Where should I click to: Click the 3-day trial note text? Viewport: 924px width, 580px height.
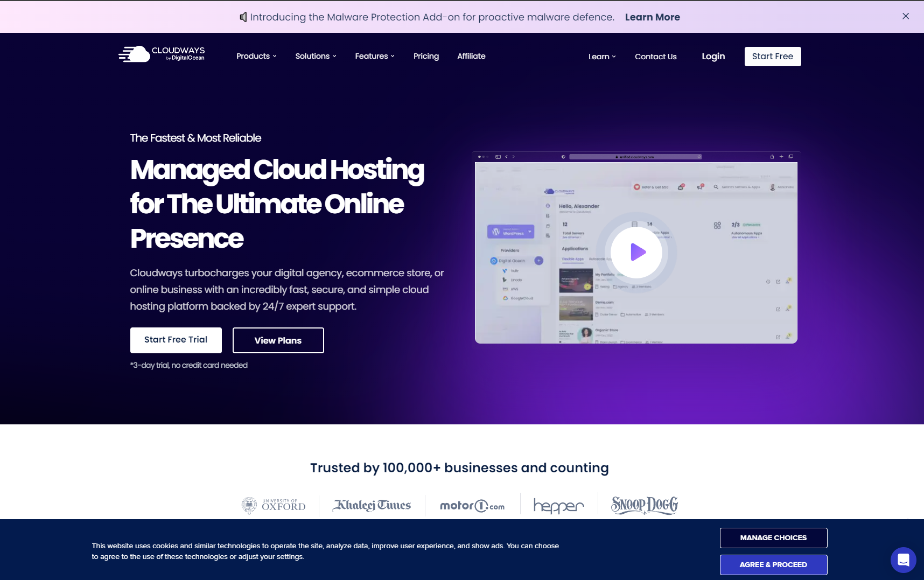[189, 365]
